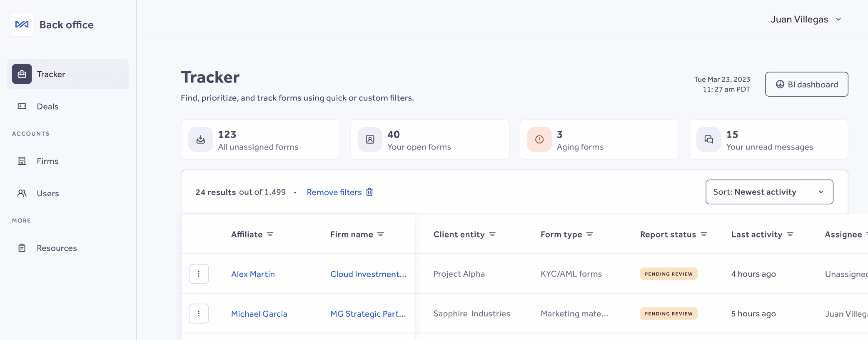Screen dimensions: 868x340
Task: Filter by the Affiliate column
Action: [x=270, y=235]
